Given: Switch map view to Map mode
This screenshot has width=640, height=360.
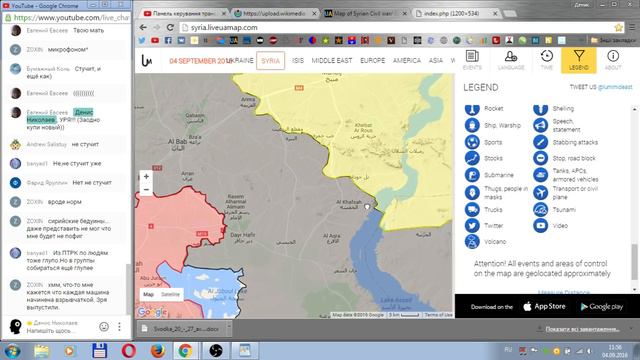Looking at the screenshot, I should (148, 294).
